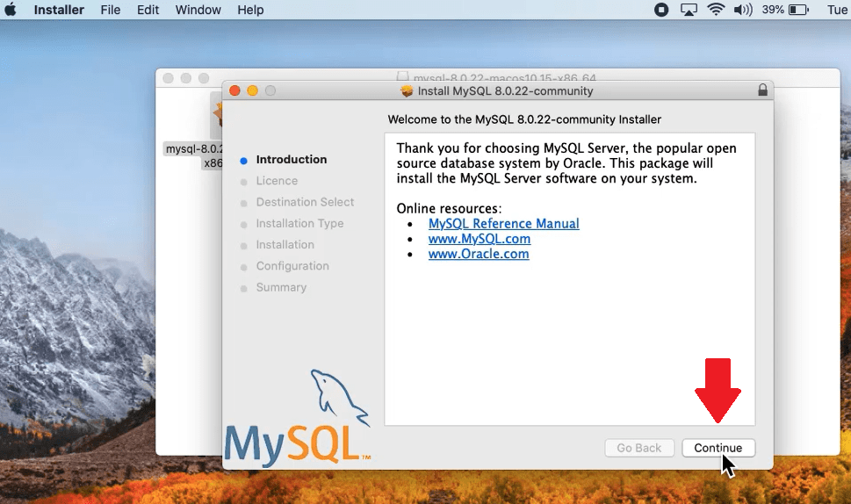Select the Destination Select step
Image resolution: width=851 pixels, height=504 pixels.
tap(305, 202)
